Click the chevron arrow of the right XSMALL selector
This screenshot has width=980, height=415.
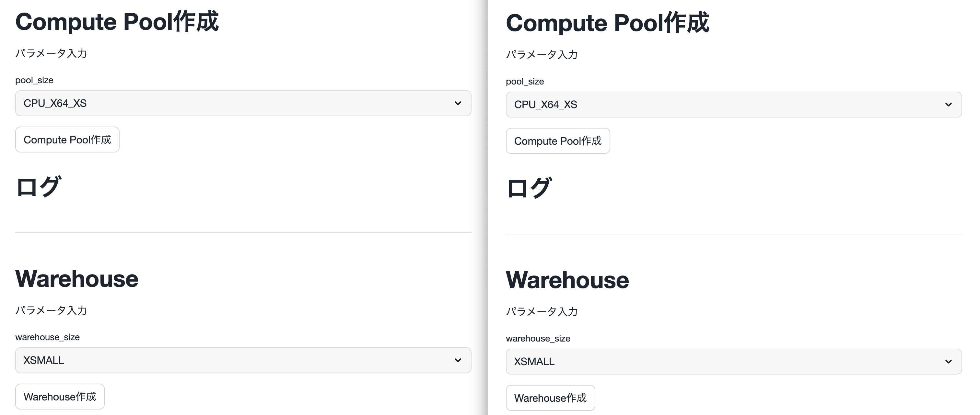[x=949, y=361]
